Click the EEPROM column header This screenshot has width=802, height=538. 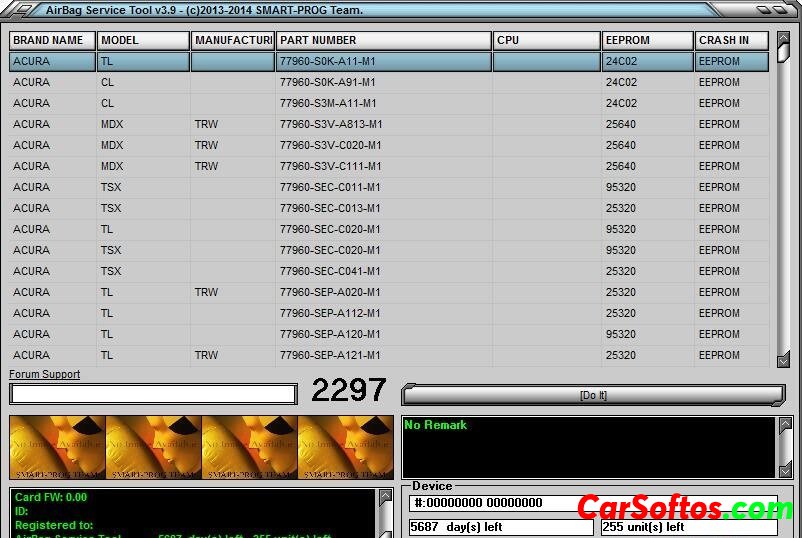click(647, 41)
